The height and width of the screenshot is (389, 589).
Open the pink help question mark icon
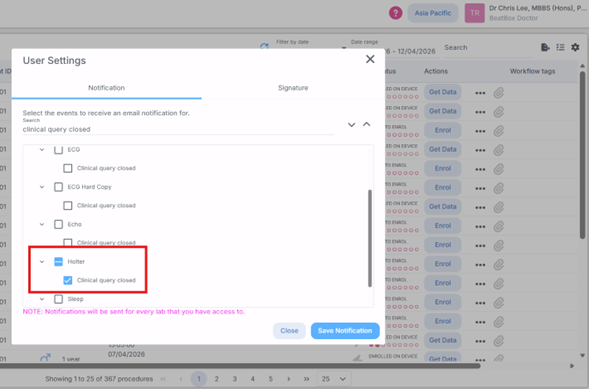[x=395, y=13]
